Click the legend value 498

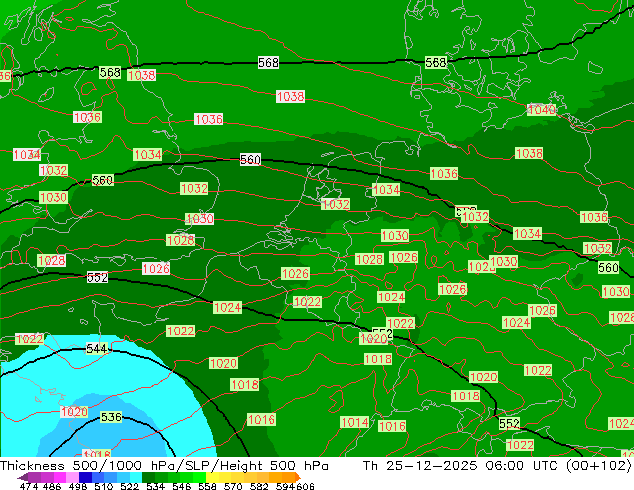(78, 486)
